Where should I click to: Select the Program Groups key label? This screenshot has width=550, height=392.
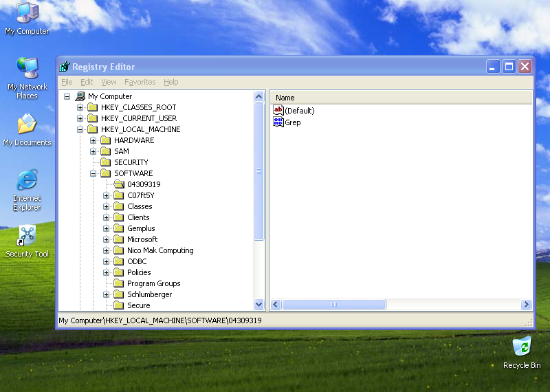tap(153, 283)
